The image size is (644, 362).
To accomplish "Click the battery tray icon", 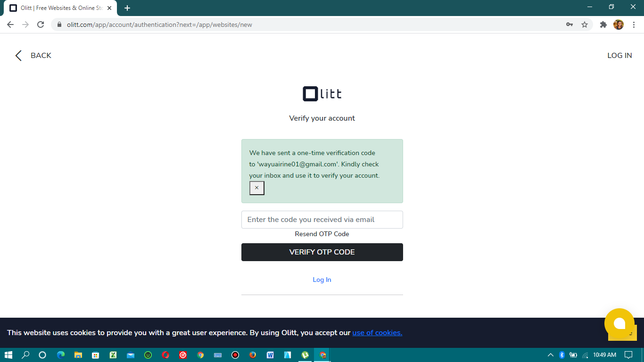I will point(573,355).
